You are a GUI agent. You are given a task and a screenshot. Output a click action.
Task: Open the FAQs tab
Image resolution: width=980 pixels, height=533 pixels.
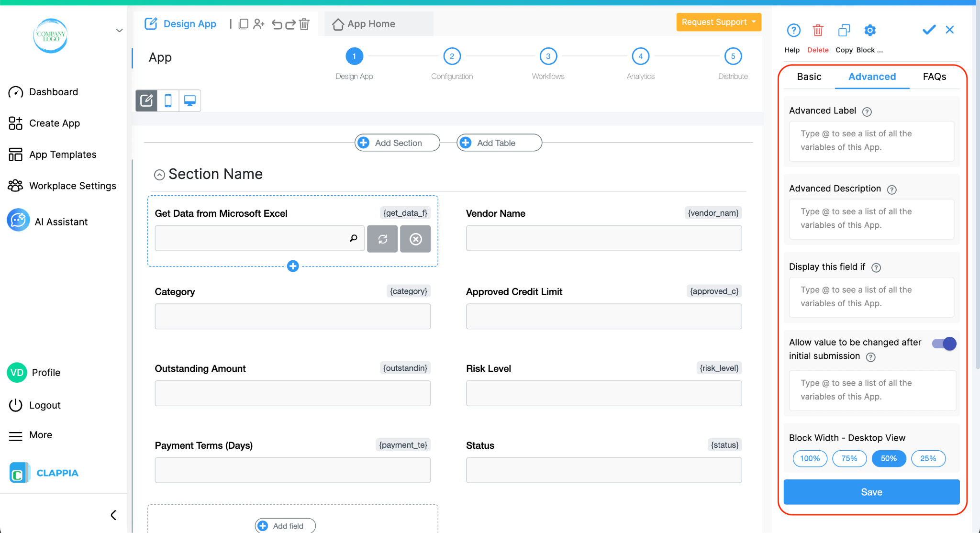point(934,77)
